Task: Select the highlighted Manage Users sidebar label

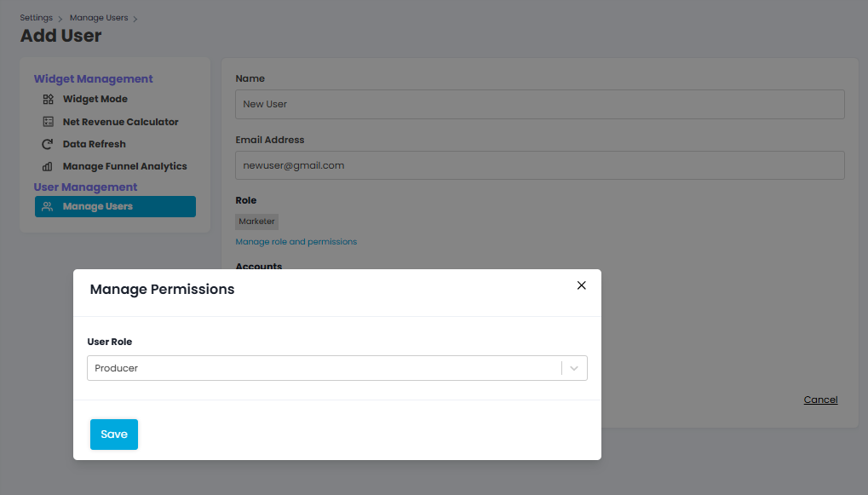Action: click(x=98, y=206)
